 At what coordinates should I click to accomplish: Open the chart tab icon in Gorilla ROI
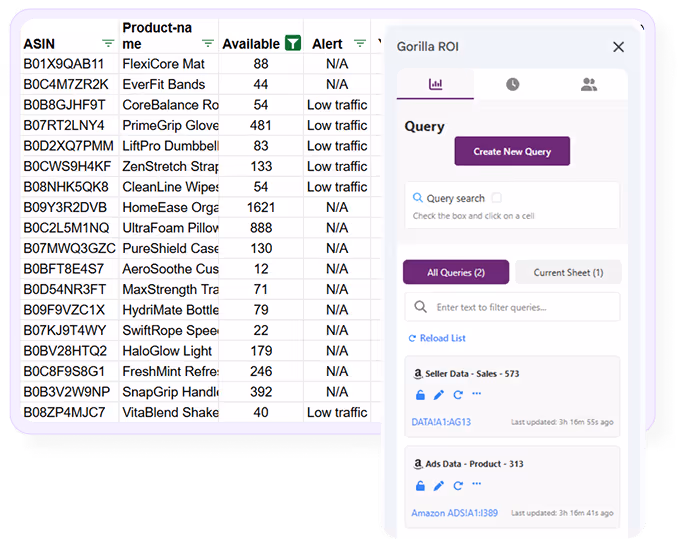click(x=435, y=84)
